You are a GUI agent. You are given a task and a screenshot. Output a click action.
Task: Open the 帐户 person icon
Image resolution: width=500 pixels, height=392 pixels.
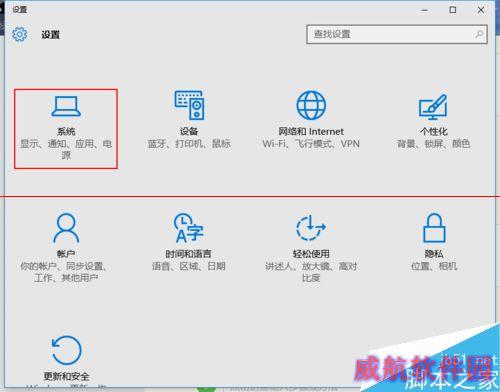(66, 228)
